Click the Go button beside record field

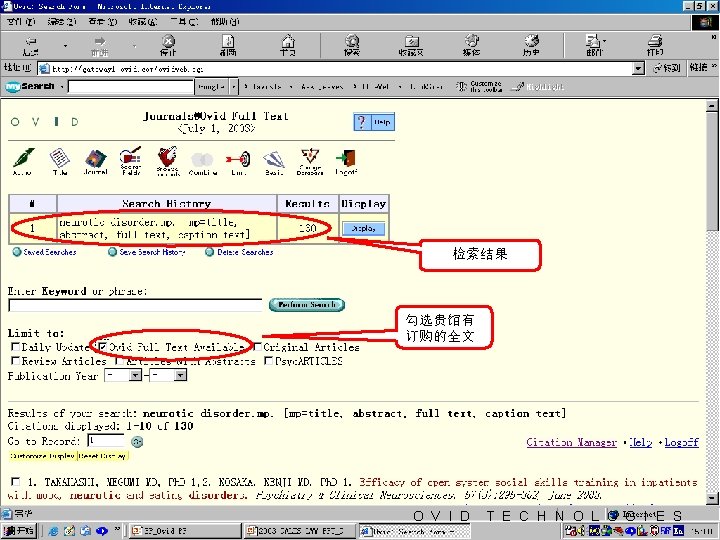137,442
